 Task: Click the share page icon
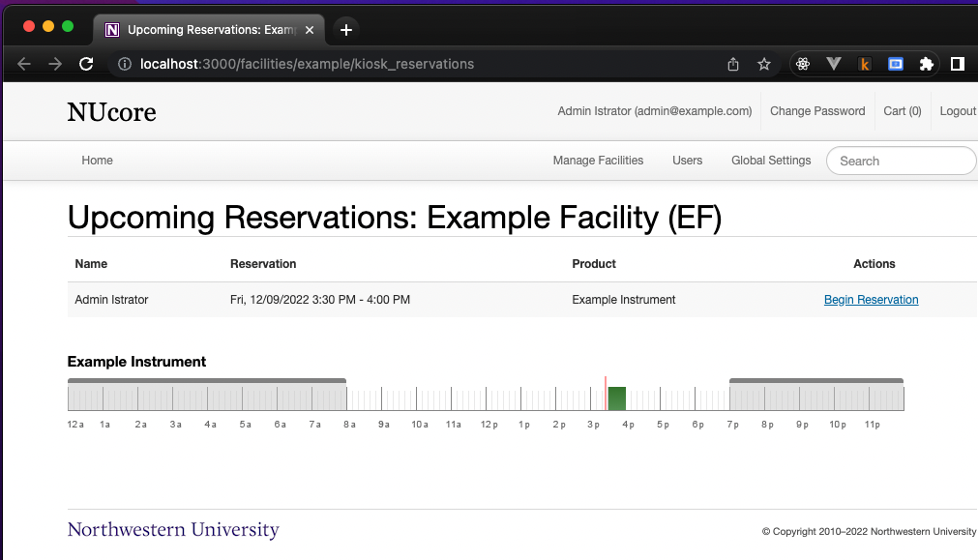point(733,64)
